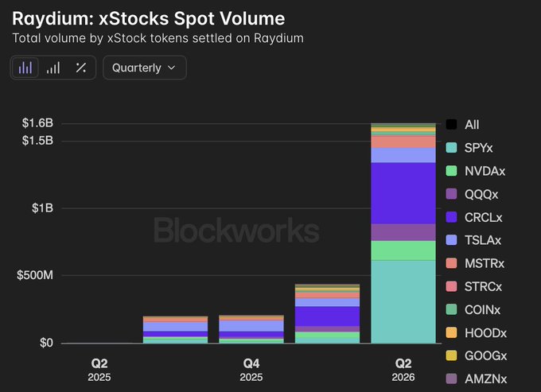Click the CRCLx legend label
The height and width of the screenshot is (392, 541).
click(484, 218)
